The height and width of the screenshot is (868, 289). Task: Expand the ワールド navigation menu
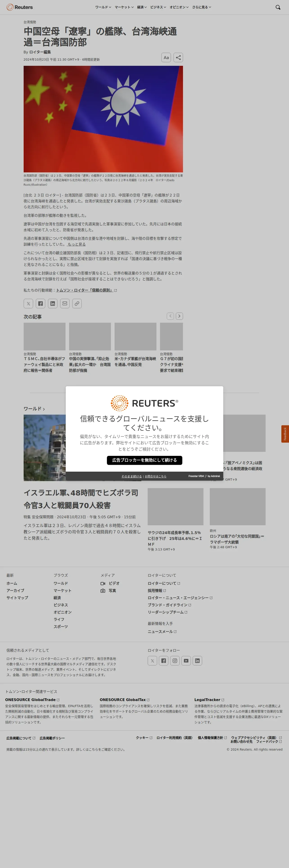click(103, 7)
